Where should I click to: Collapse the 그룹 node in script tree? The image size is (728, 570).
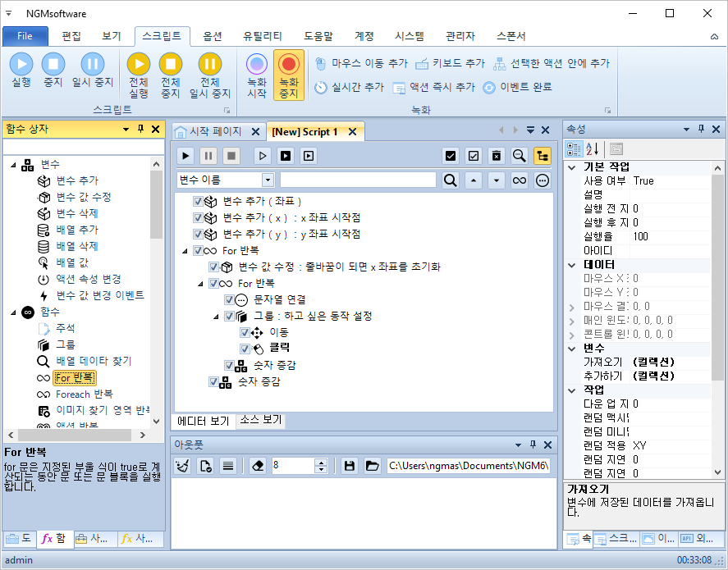(216, 317)
